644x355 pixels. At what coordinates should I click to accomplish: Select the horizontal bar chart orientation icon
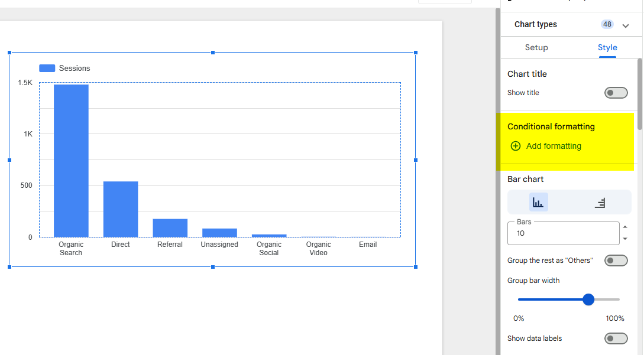(600, 201)
